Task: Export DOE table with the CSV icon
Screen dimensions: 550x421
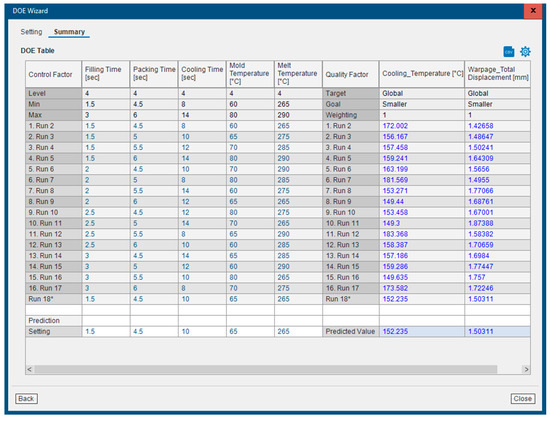Action: [509, 52]
